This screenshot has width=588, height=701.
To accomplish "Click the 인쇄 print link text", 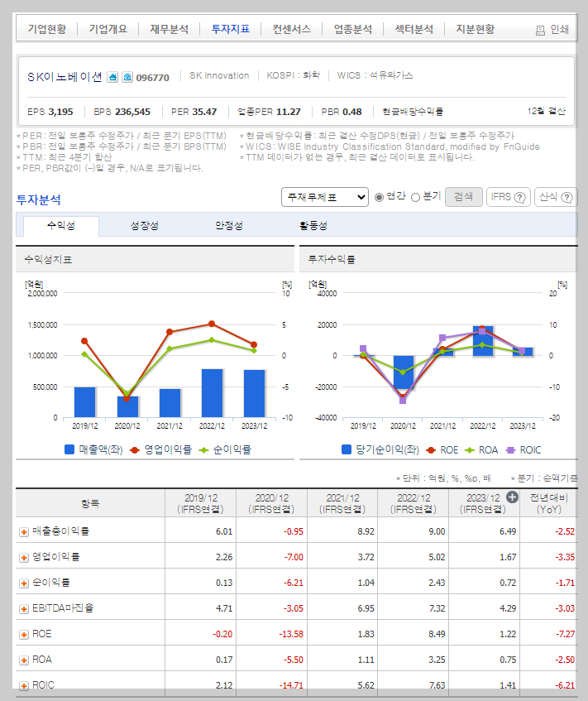I will [559, 30].
